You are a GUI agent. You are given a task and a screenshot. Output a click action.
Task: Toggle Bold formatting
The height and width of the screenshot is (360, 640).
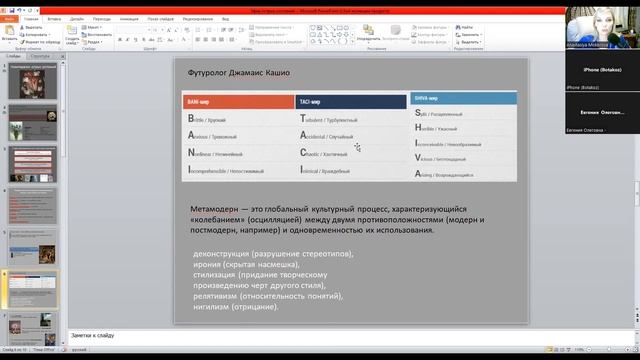click(120, 40)
